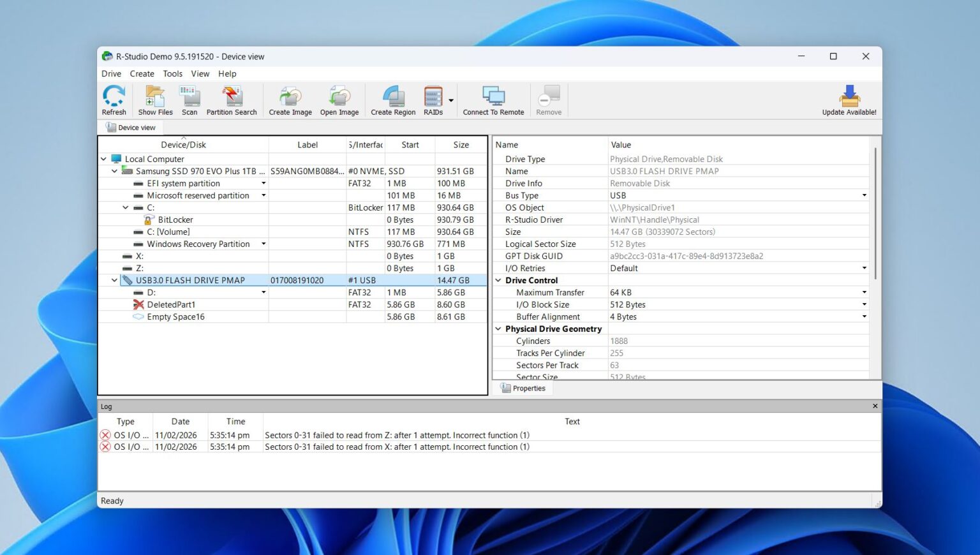The width and height of the screenshot is (980, 555).
Task: Open Buffer Alignment value dropdown
Action: [865, 316]
